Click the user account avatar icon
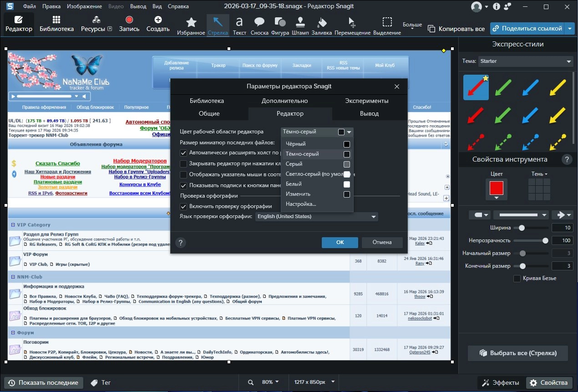The image size is (578, 392). 477,6
